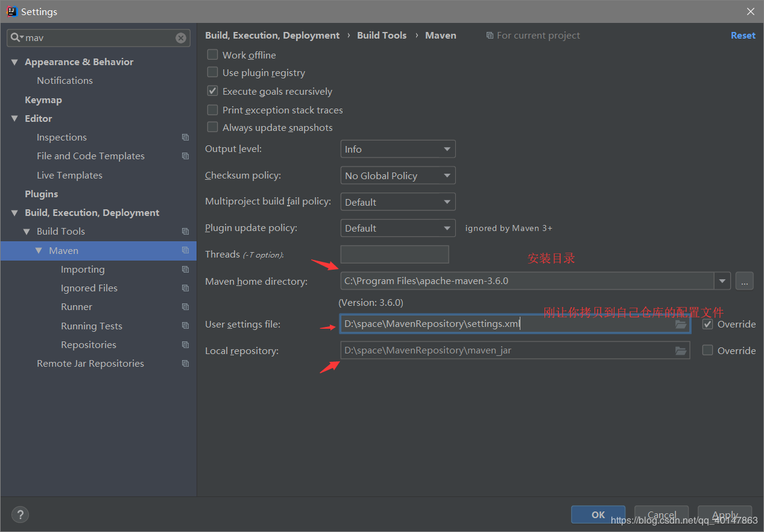Enable Print exception stack traces

pos(212,110)
